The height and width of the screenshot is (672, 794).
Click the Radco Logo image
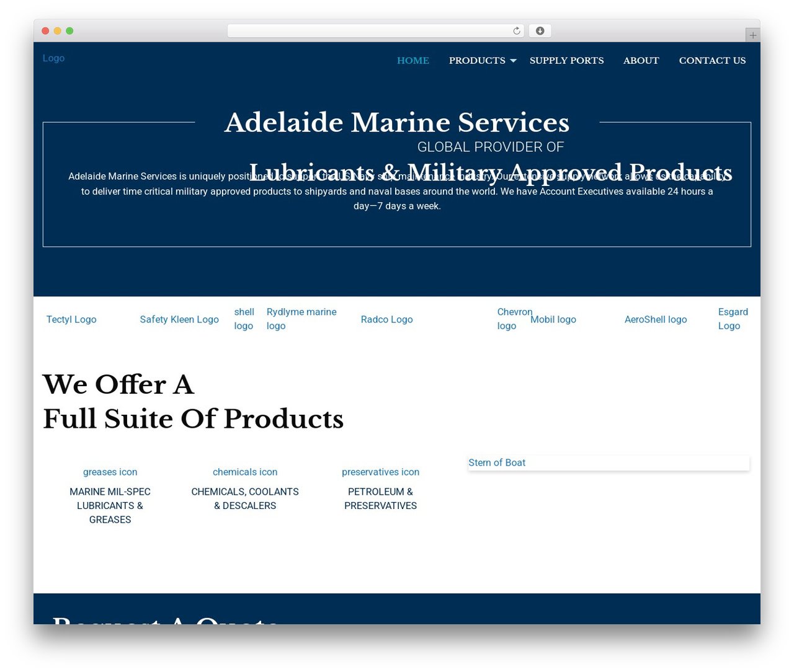(387, 319)
